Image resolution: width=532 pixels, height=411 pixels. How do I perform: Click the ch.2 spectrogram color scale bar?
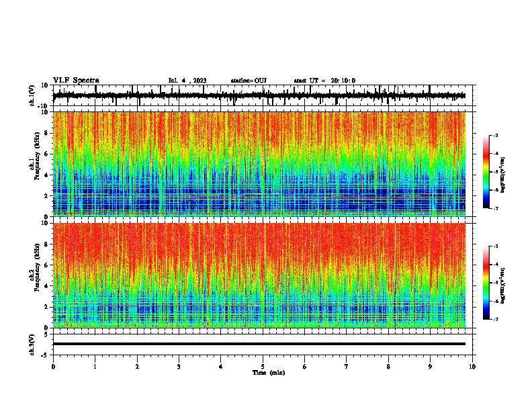tap(486, 283)
